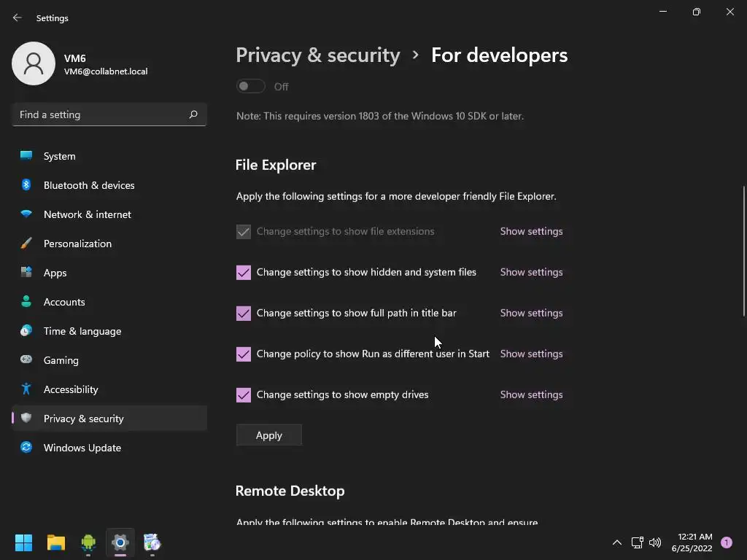Expand Show settings for file extensions

pos(531,231)
